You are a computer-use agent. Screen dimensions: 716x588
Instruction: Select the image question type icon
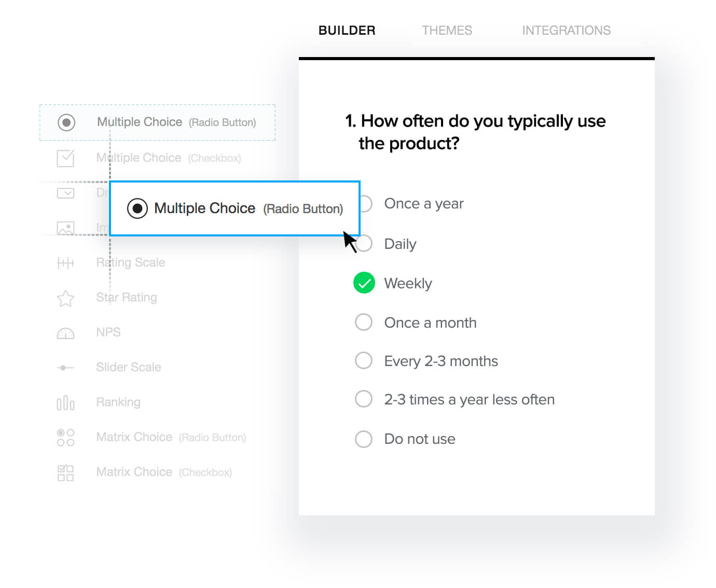tap(65, 228)
